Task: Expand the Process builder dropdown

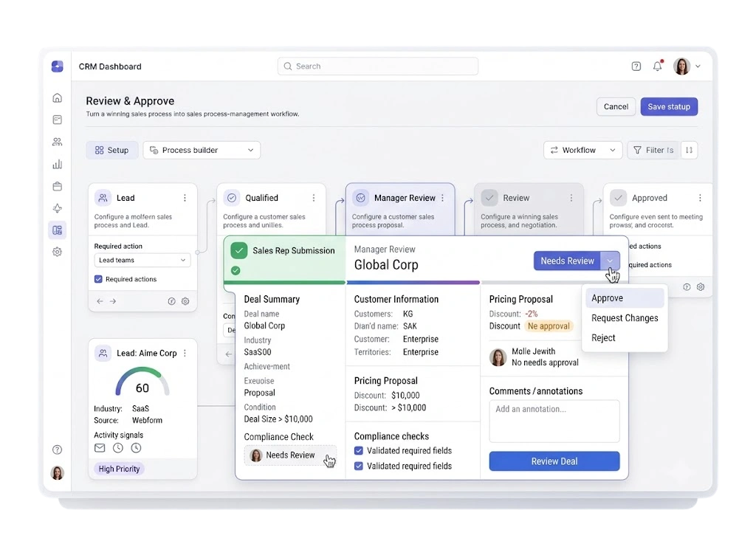Action: coord(202,150)
